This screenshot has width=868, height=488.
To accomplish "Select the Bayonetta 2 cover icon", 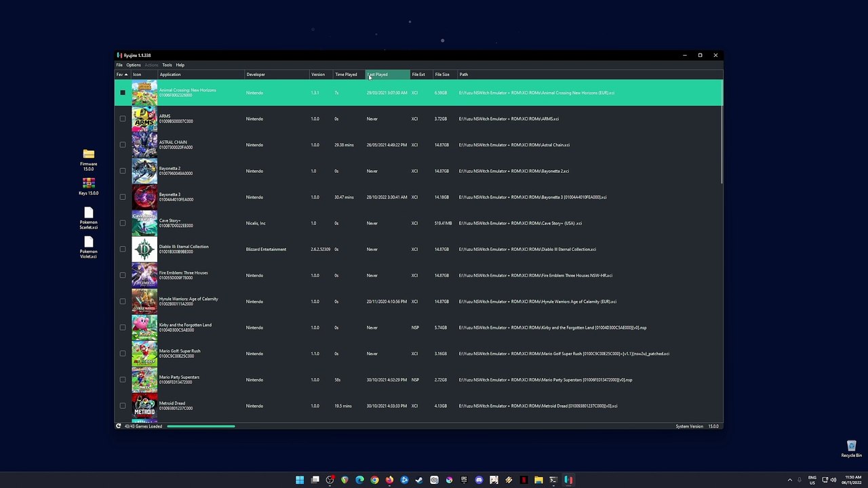I will click(144, 171).
